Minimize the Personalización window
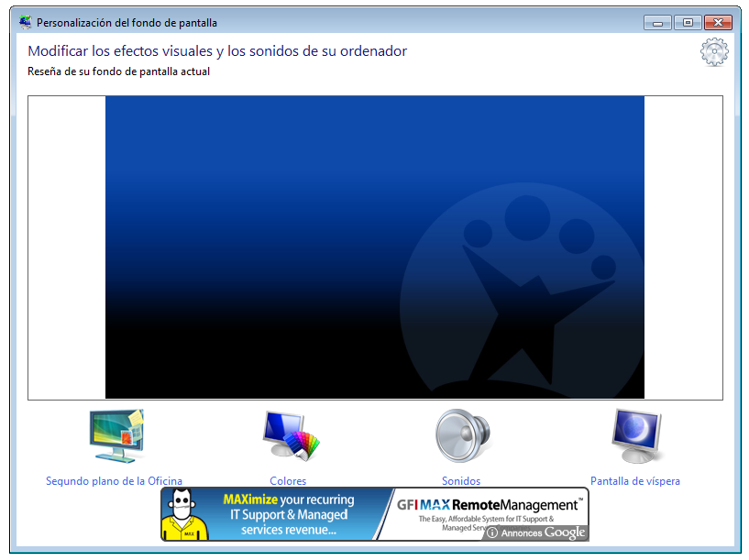 click(656, 21)
